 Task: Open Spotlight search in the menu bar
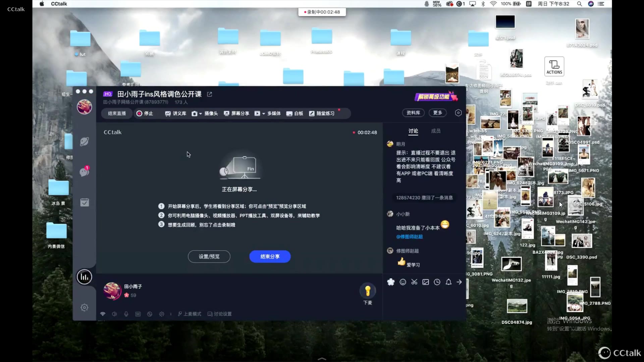(579, 4)
